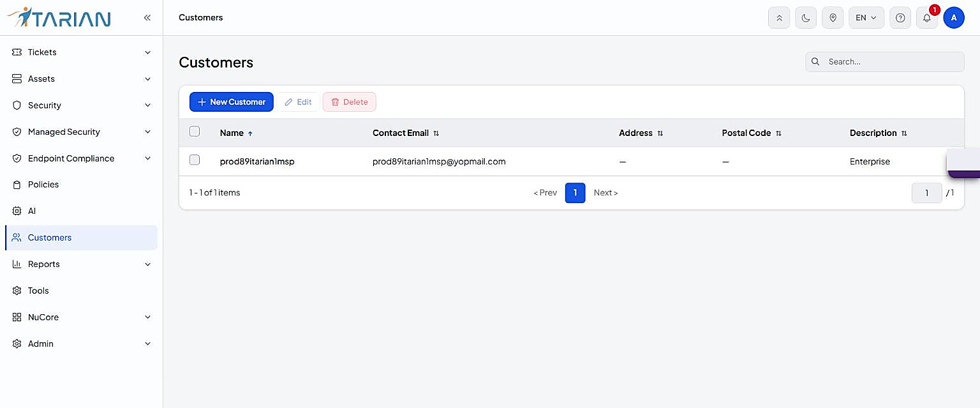Select Customers in the sidebar
Screen dimensions: 980x408
[x=81, y=238]
